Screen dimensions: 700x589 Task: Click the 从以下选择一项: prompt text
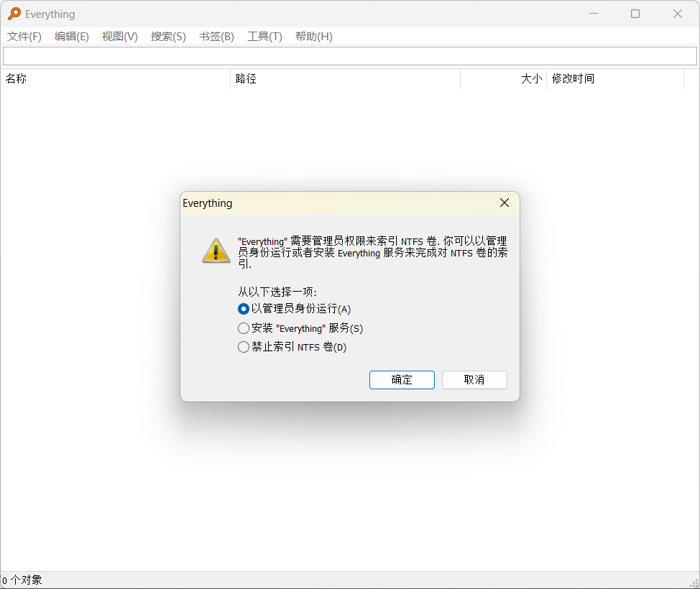[x=277, y=292]
